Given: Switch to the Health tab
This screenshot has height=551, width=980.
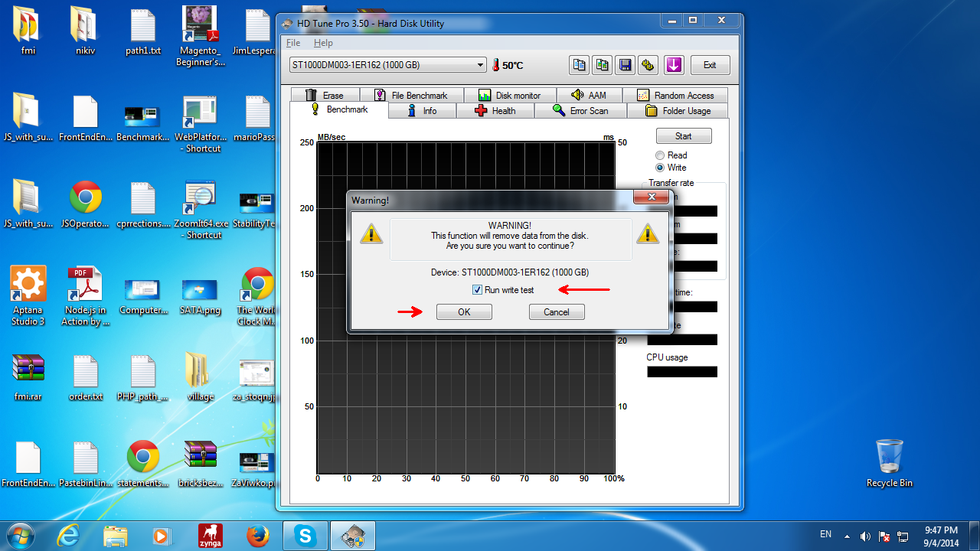Looking at the screenshot, I should (x=495, y=111).
